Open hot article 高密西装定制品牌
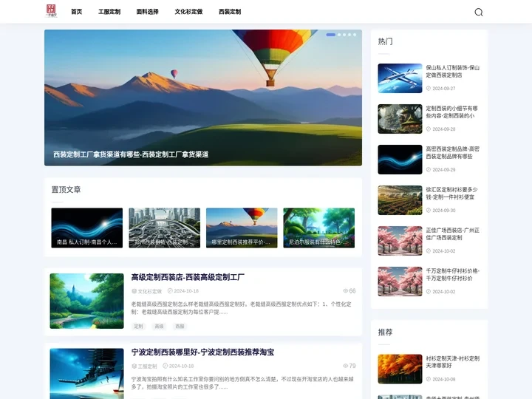The image size is (532, 399). point(453,153)
